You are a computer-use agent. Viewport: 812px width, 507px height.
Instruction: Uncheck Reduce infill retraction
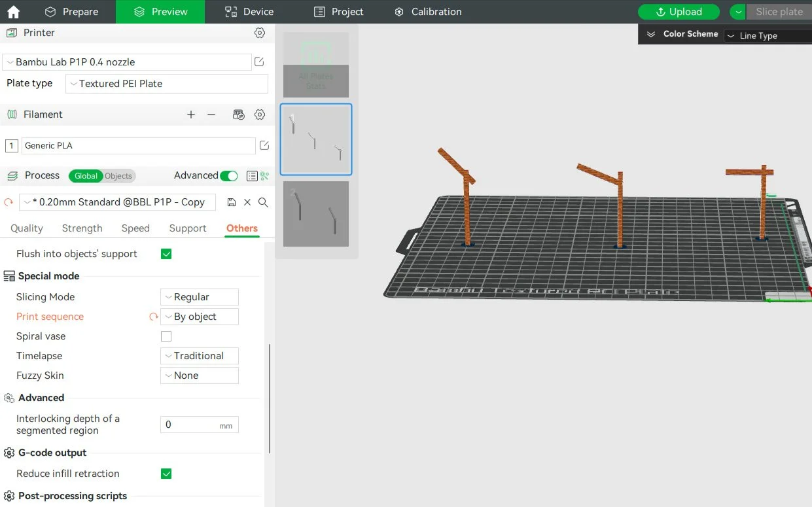[166, 474]
